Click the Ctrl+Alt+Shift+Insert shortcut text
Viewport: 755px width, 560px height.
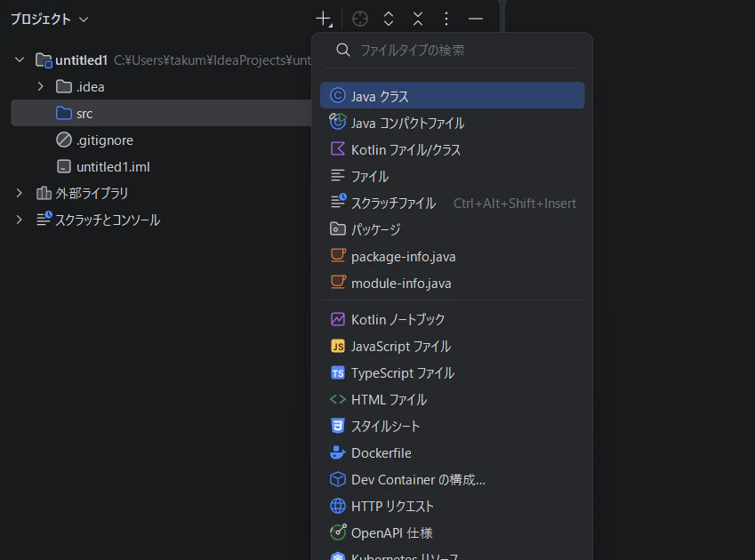click(x=515, y=204)
